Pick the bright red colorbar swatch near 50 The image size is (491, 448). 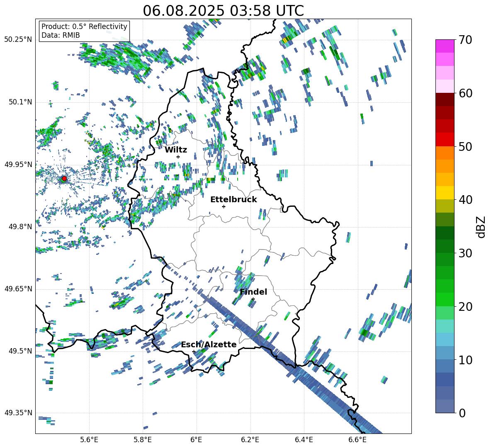coord(445,140)
